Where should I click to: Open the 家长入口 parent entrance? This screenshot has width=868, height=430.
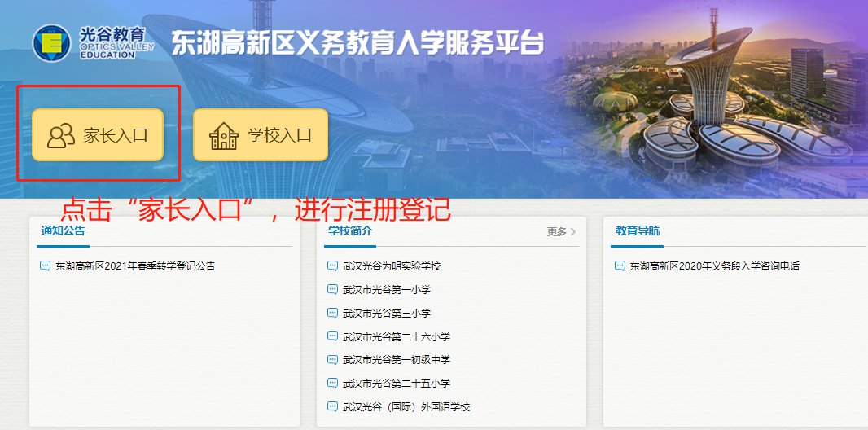click(98, 135)
